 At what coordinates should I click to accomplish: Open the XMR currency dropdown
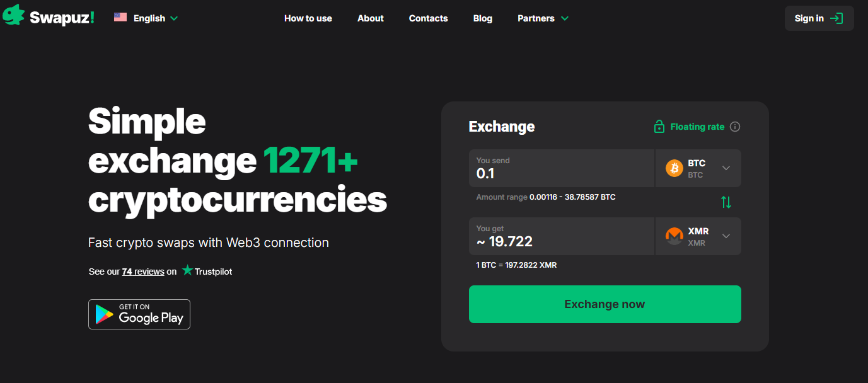click(698, 236)
